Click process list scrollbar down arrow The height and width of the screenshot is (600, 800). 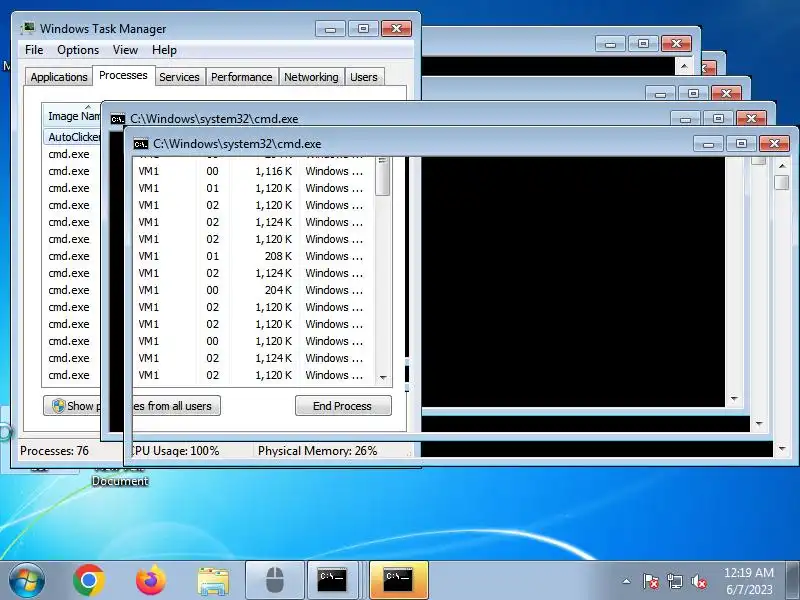pos(383,378)
